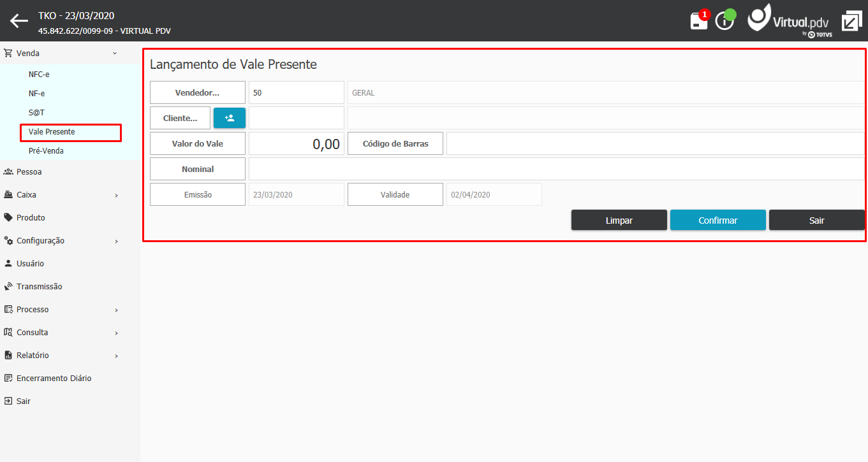Click the GERAL vendor name field
The height and width of the screenshot is (462, 868).
pos(607,92)
